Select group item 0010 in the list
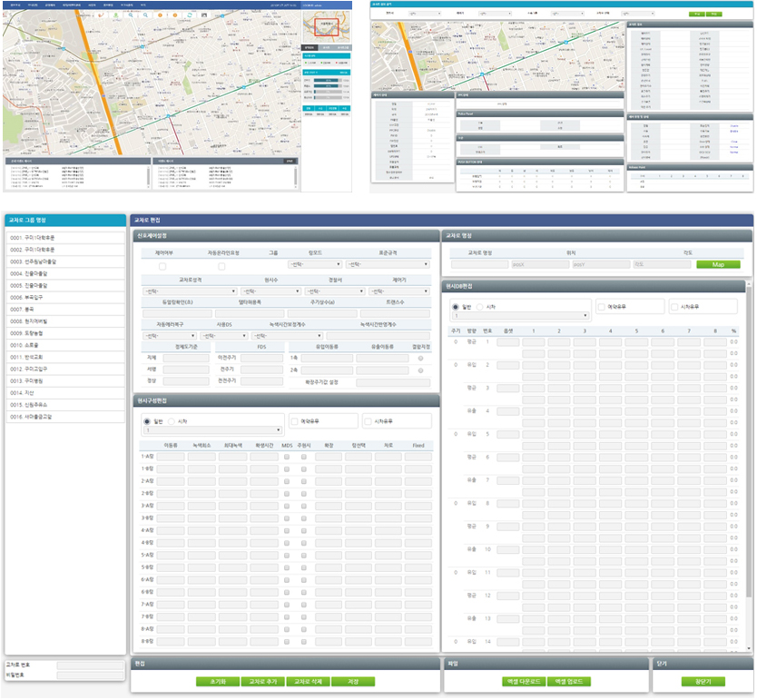The height and width of the screenshot is (700, 757). 65,345
